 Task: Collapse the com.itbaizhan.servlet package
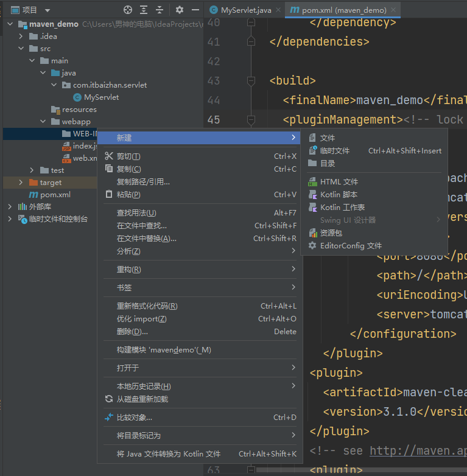pyautogui.click(x=54, y=85)
